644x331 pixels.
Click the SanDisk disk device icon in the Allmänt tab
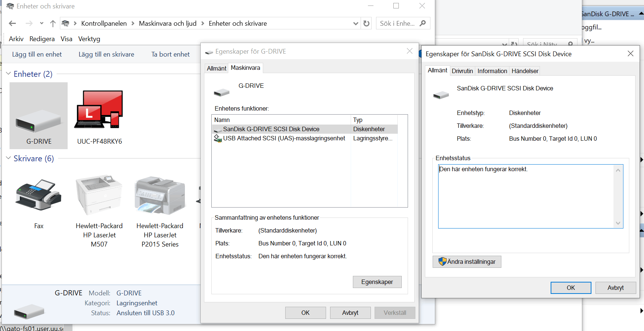coord(441,95)
